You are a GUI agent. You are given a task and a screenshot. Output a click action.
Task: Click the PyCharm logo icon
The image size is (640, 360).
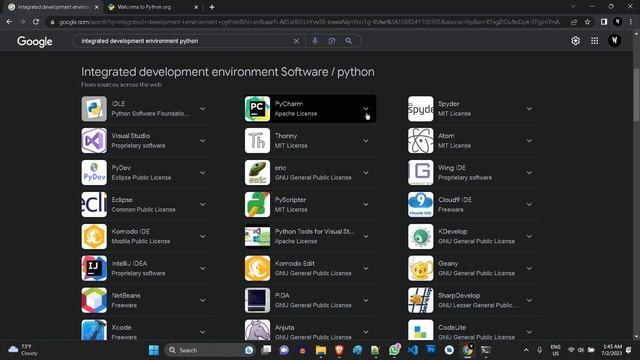click(x=257, y=109)
